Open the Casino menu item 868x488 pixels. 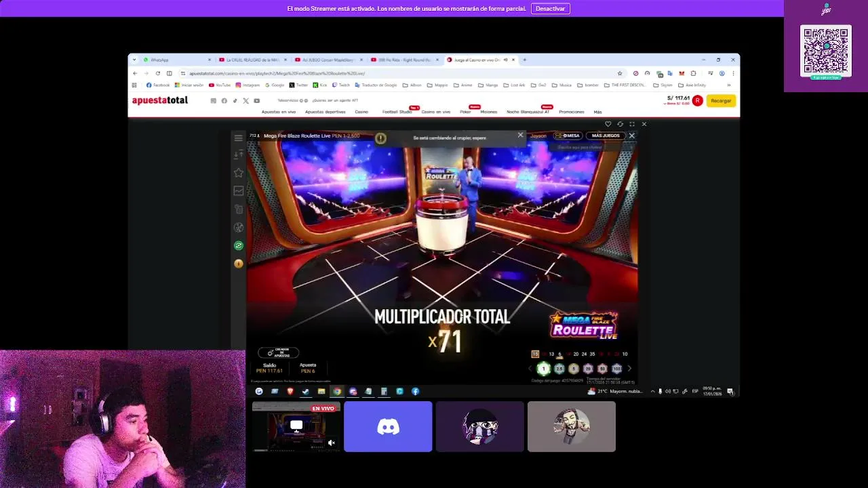pyautogui.click(x=361, y=112)
